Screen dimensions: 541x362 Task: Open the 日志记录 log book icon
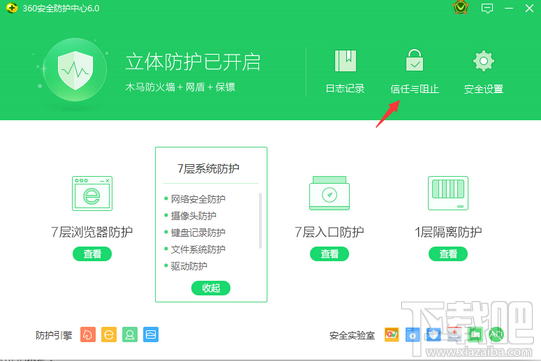(345, 61)
